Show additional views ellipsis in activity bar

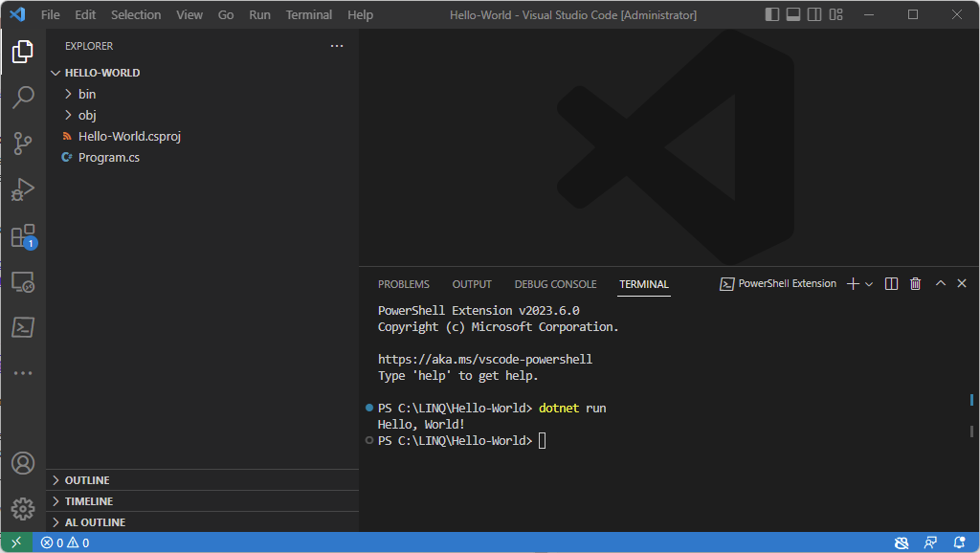(x=23, y=373)
